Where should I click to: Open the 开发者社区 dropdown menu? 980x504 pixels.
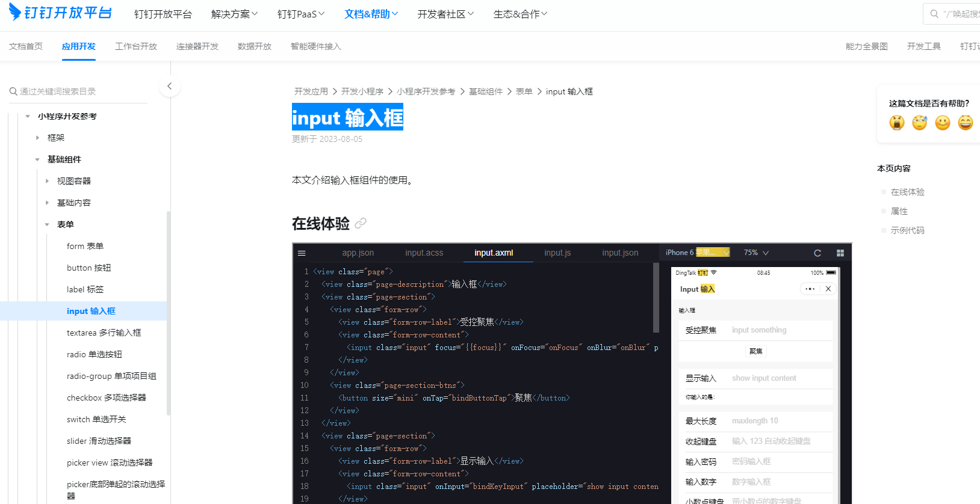(x=446, y=14)
